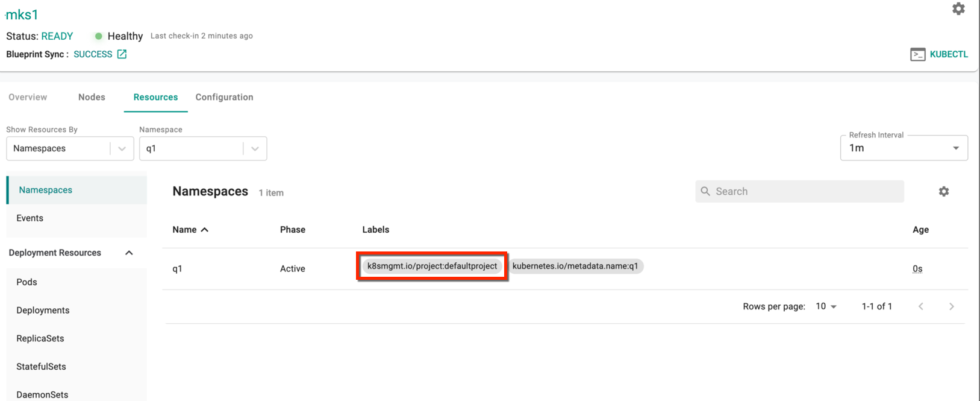Select Namespaces in the sidebar
The height and width of the screenshot is (401, 980).
tap(76, 190)
